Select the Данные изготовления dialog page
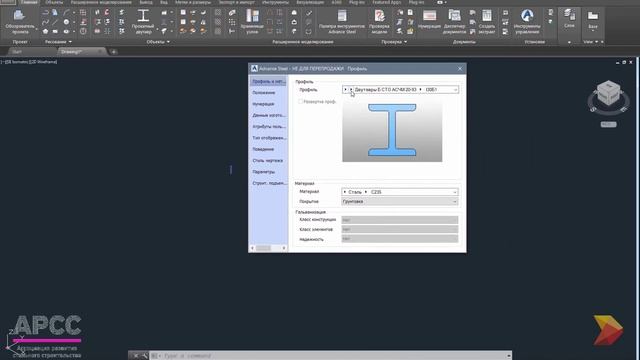Viewport: 640px width, 360px height. 268,116
